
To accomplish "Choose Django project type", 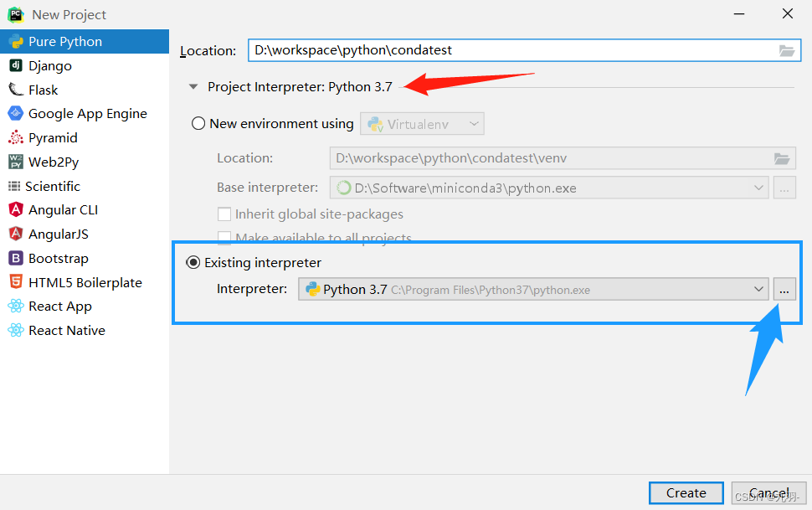I will (x=85, y=66).
